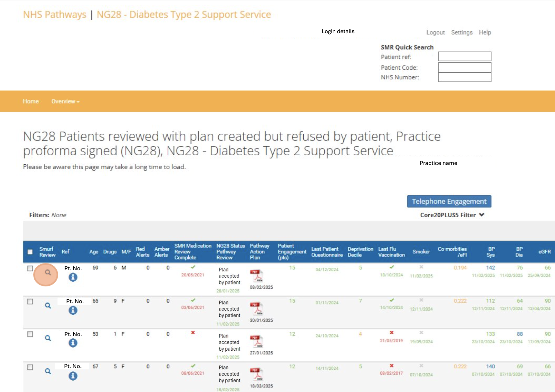Click eFI value 0.194
The width and height of the screenshot is (555, 392).
point(460,268)
